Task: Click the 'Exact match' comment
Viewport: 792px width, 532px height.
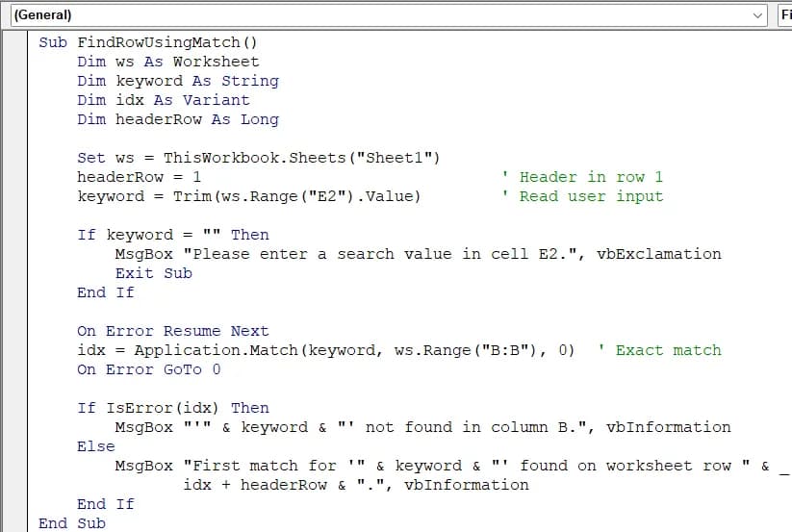Action: click(659, 350)
